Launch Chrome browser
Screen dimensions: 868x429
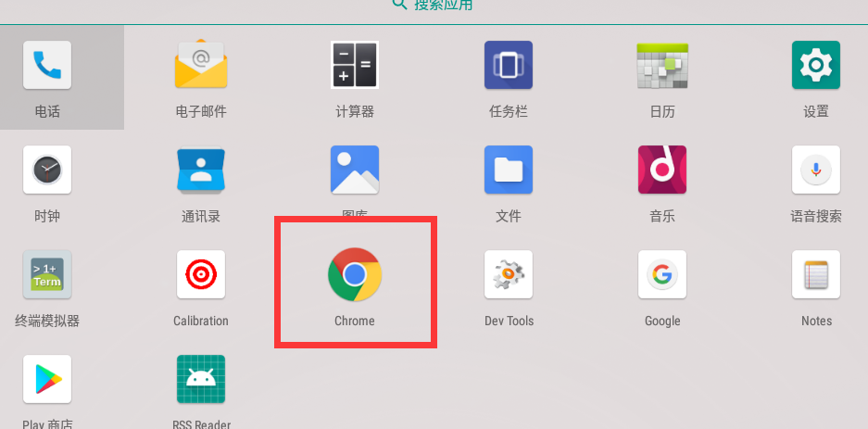(x=355, y=275)
